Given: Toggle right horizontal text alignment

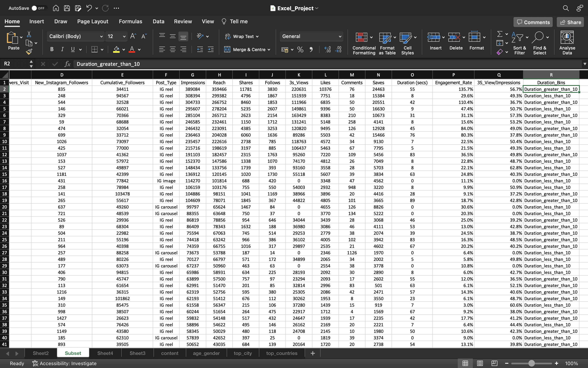Looking at the screenshot, I should click(183, 50).
